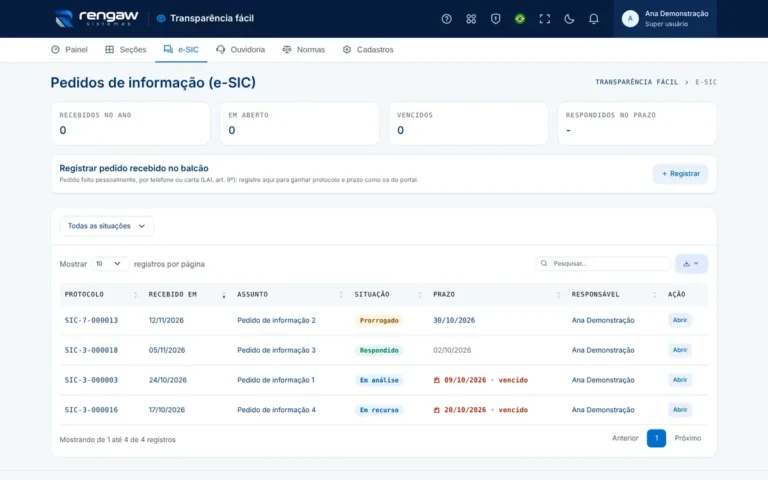The image size is (768, 480).
Task: Open the Ouvidoria tab
Action: [x=240, y=49]
